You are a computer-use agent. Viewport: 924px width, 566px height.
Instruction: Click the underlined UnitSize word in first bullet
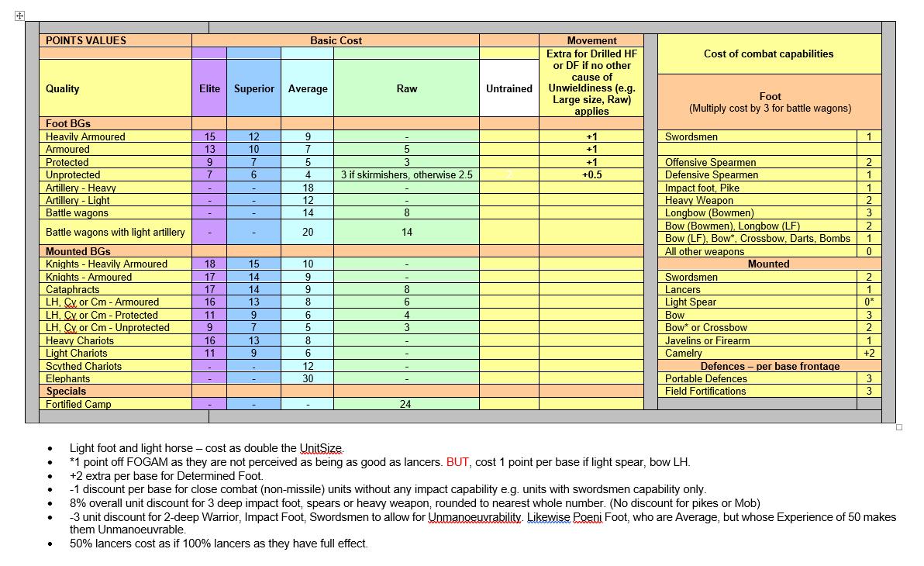tap(321, 448)
